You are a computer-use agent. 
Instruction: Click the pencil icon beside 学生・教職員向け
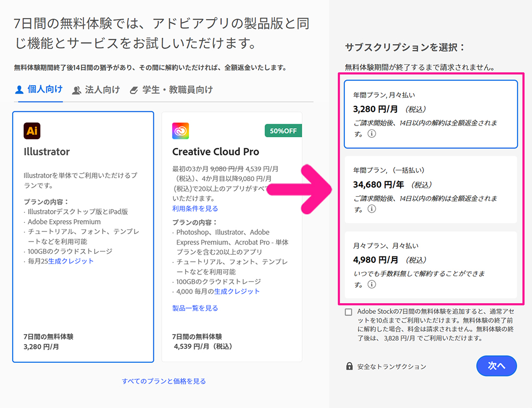[x=135, y=89]
